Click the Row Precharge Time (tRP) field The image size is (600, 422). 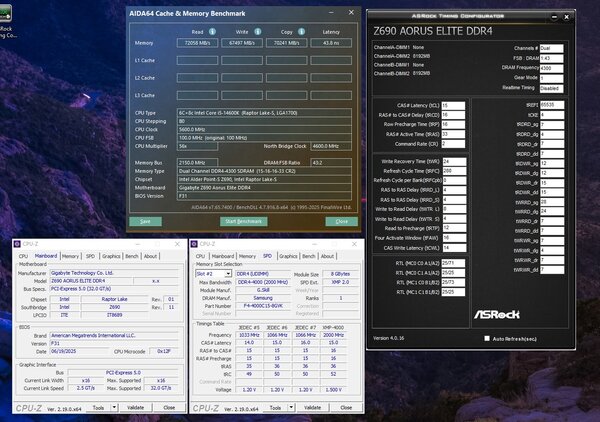click(453, 124)
